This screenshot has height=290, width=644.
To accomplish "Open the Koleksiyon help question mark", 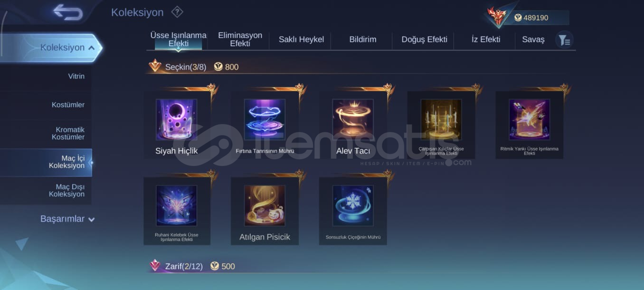I will (177, 12).
